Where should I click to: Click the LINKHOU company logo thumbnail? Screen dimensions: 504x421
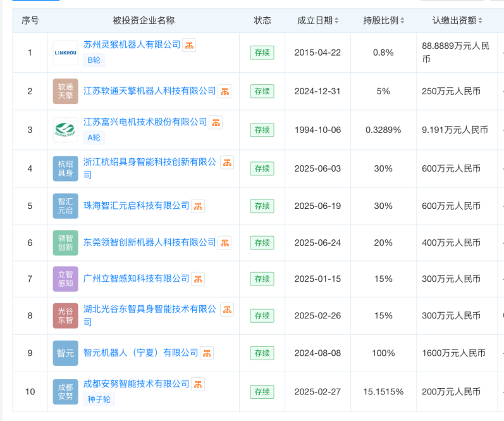66,53
